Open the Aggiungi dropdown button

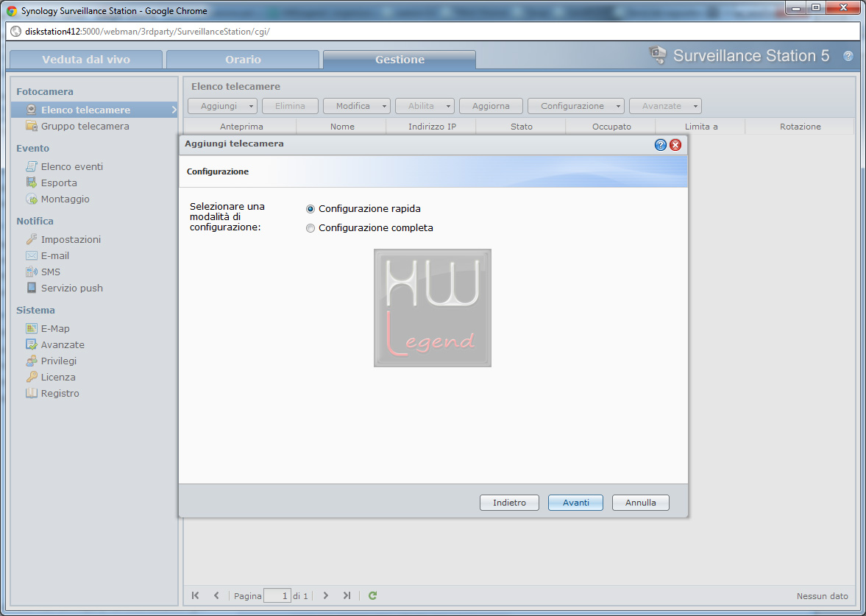(223, 106)
